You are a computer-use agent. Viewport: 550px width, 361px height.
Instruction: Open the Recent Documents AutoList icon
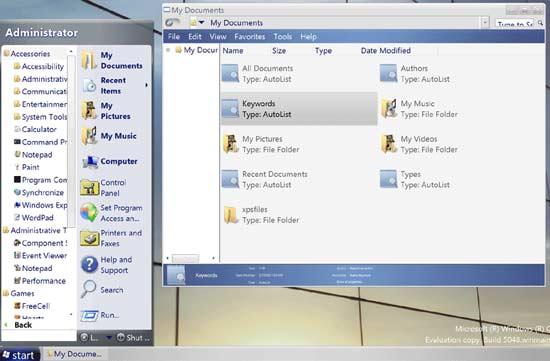230,179
